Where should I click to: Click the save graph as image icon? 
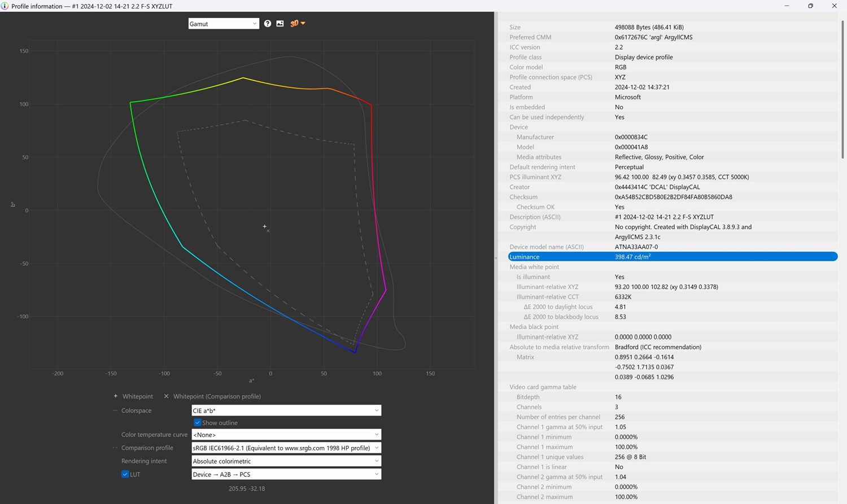click(280, 24)
